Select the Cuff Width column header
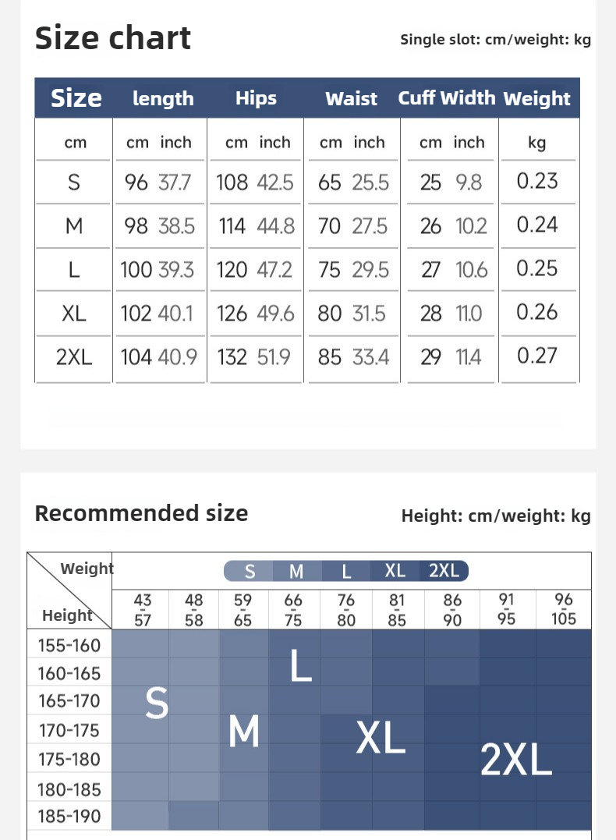Screen dimensions: 616x840 click(446, 98)
